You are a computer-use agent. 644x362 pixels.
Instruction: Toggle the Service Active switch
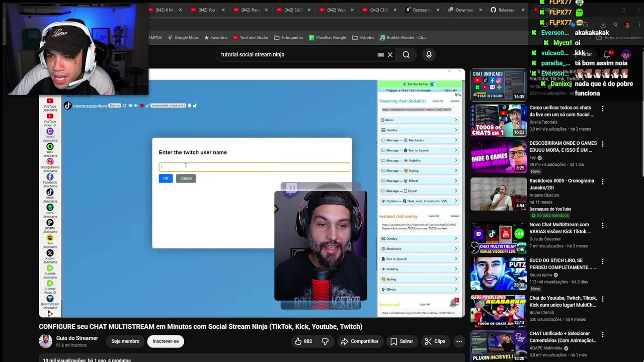click(x=433, y=84)
